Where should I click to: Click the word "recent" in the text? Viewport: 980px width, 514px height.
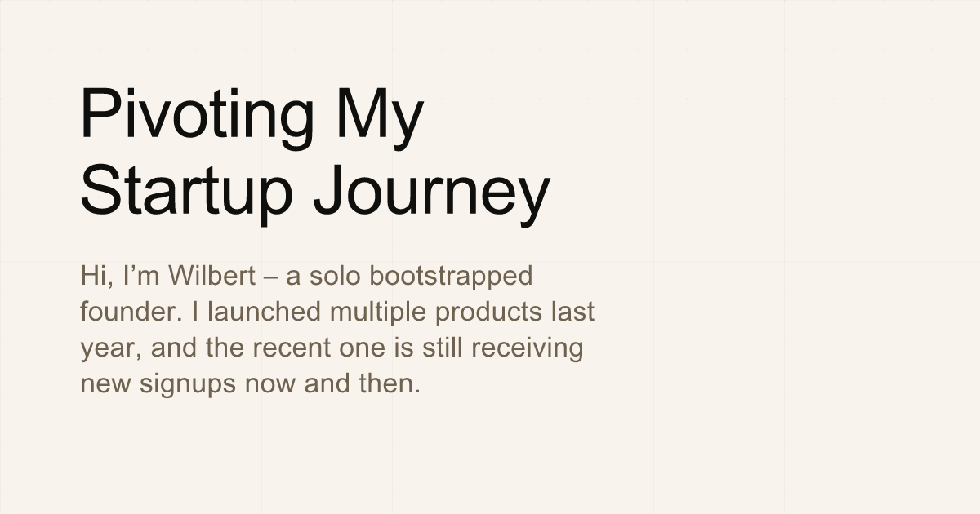coord(291,348)
